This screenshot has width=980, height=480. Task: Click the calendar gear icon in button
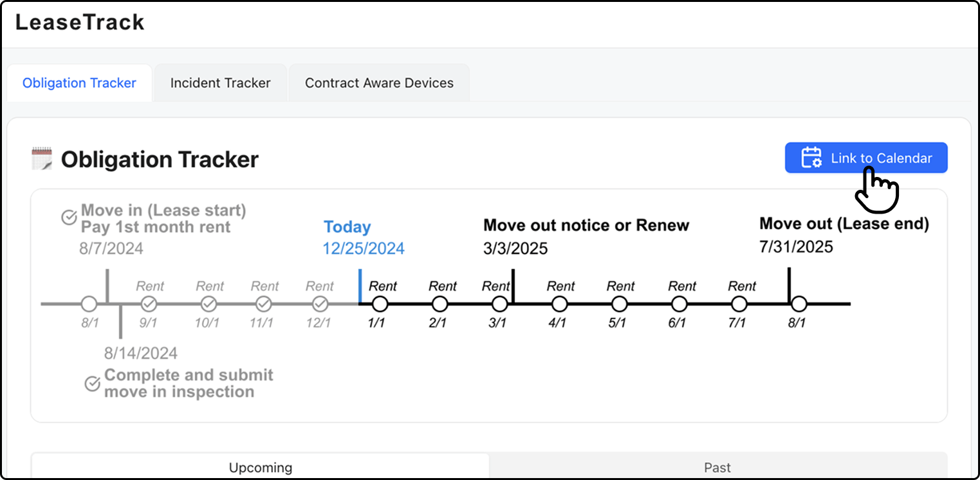(x=811, y=158)
